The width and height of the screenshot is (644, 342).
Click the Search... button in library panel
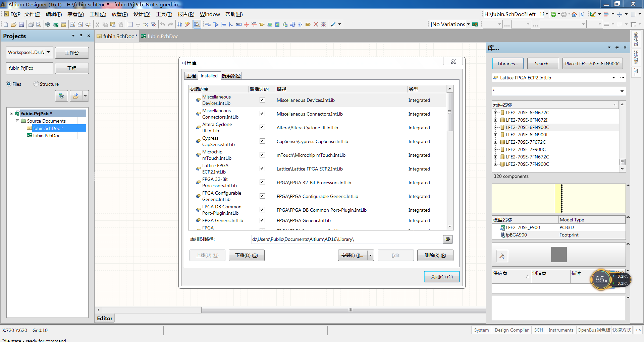543,64
